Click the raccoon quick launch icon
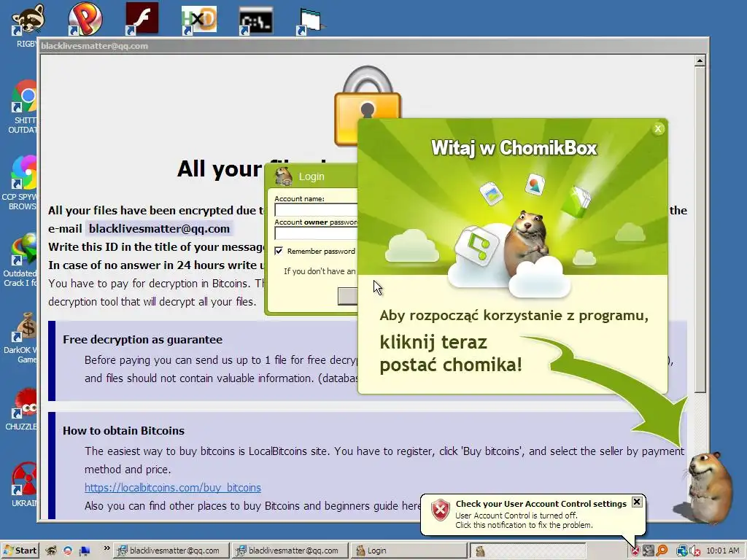The image size is (747, 560). tap(51, 551)
